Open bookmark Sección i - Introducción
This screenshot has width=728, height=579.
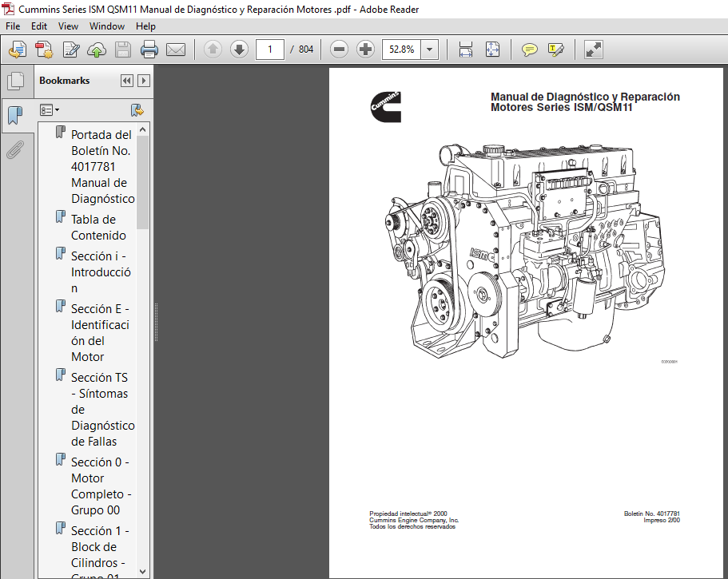100,272
